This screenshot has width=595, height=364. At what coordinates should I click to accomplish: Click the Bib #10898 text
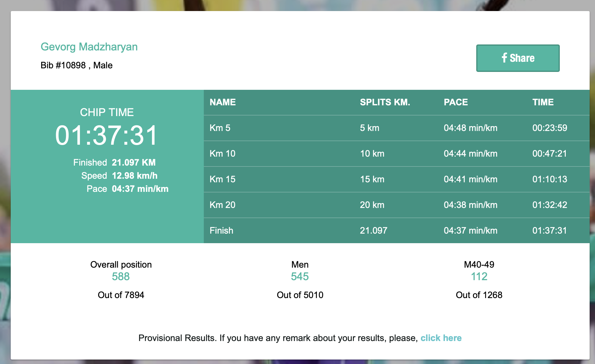pos(63,65)
